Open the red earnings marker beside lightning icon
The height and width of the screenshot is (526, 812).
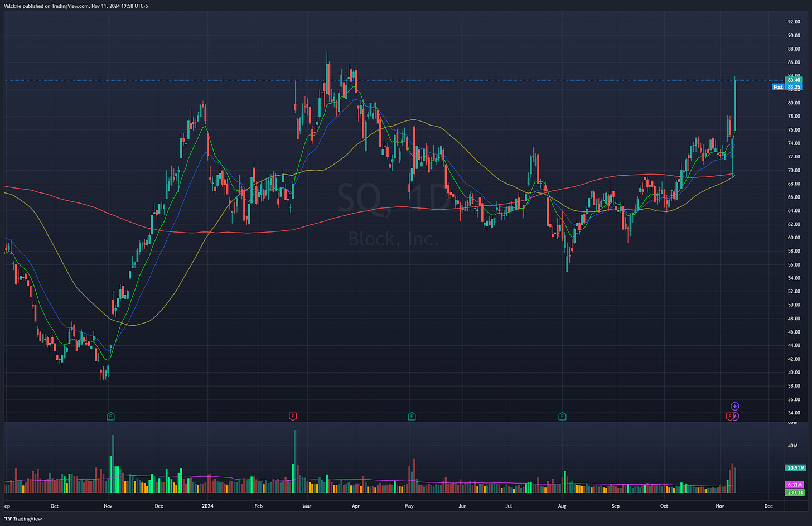[729, 416]
